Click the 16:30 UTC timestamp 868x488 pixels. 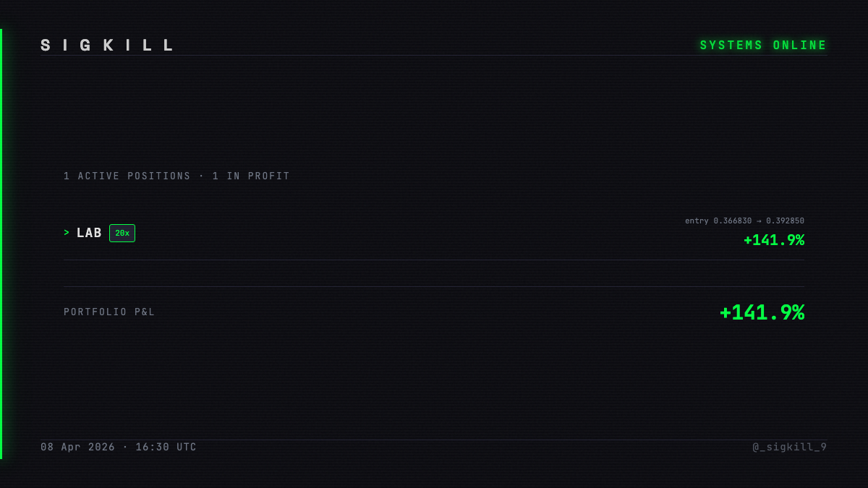[166, 447]
